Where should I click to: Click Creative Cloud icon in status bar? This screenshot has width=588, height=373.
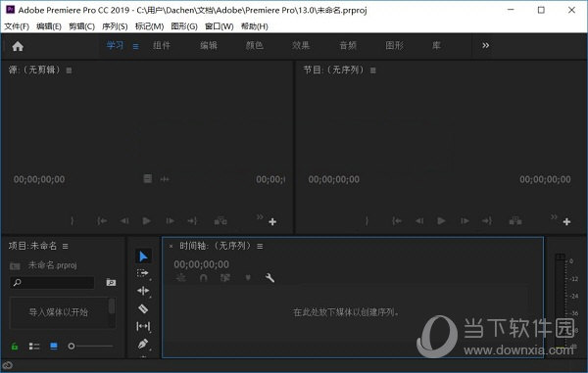pyautogui.click(x=8, y=365)
